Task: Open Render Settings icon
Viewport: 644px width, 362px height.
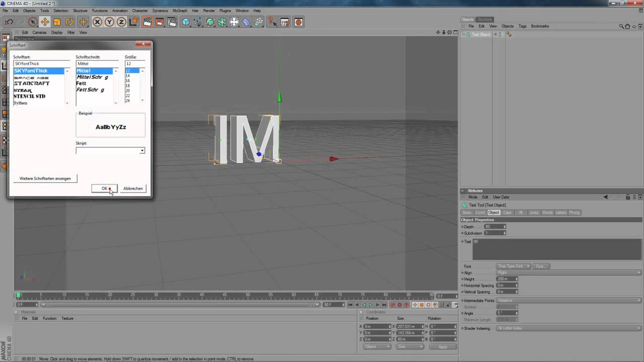Action: click(172, 22)
